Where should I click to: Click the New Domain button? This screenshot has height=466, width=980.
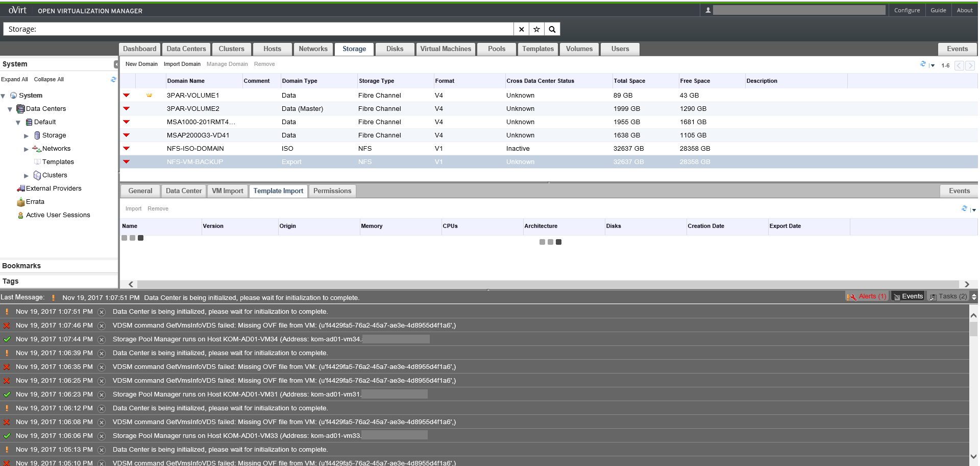pyautogui.click(x=141, y=64)
